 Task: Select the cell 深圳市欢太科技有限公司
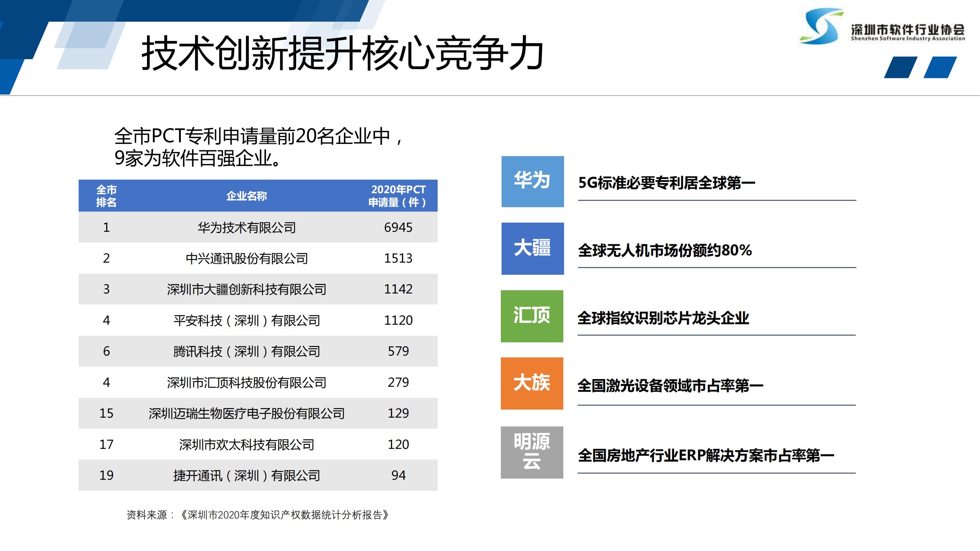(247, 444)
